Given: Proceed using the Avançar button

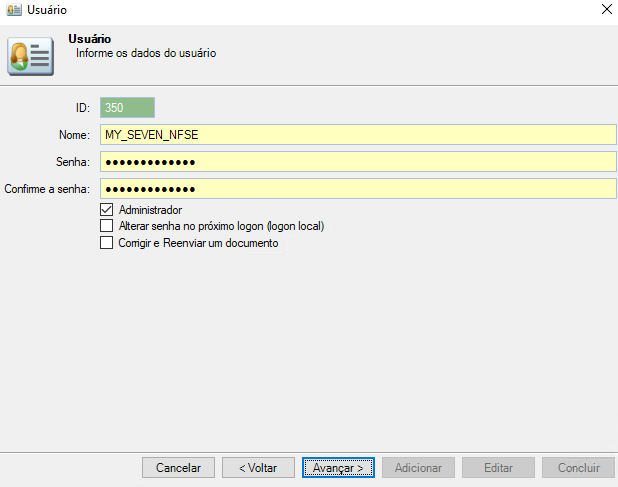Looking at the screenshot, I should pos(338,468).
